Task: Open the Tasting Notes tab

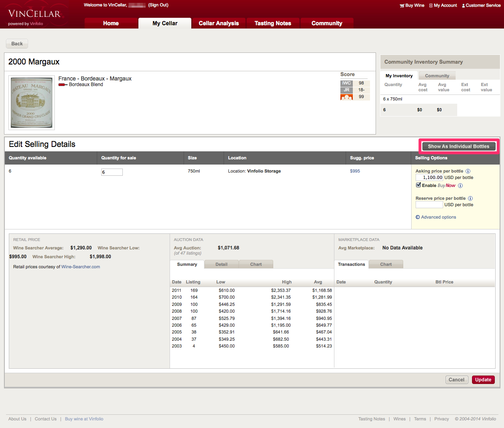Action: [x=273, y=23]
